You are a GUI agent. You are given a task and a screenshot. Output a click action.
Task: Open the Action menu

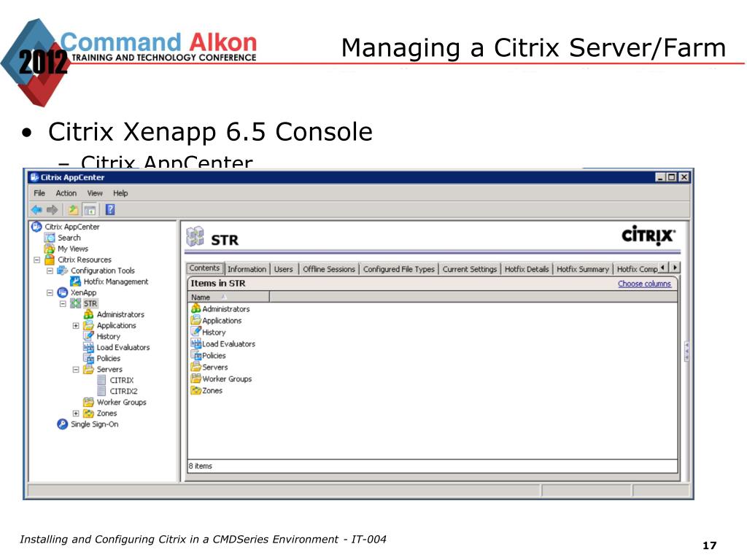(66, 192)
